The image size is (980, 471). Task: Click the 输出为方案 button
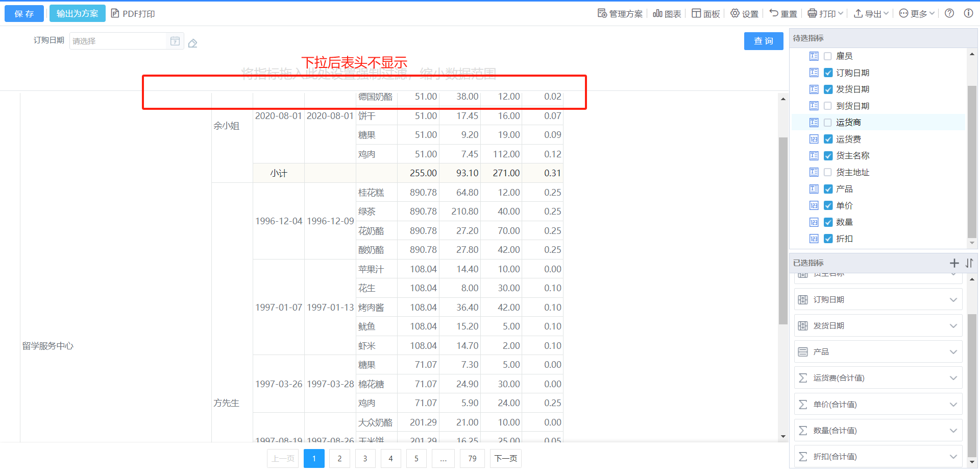[x=77, y=14]
